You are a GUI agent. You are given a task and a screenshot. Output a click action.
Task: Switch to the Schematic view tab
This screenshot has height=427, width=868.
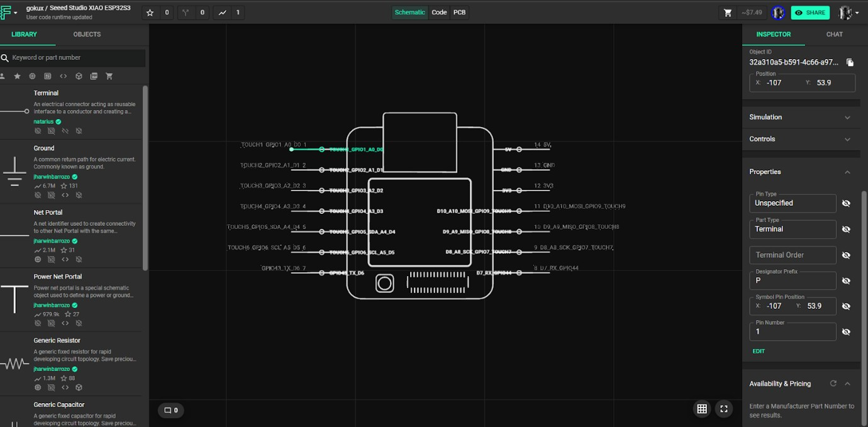409,13
